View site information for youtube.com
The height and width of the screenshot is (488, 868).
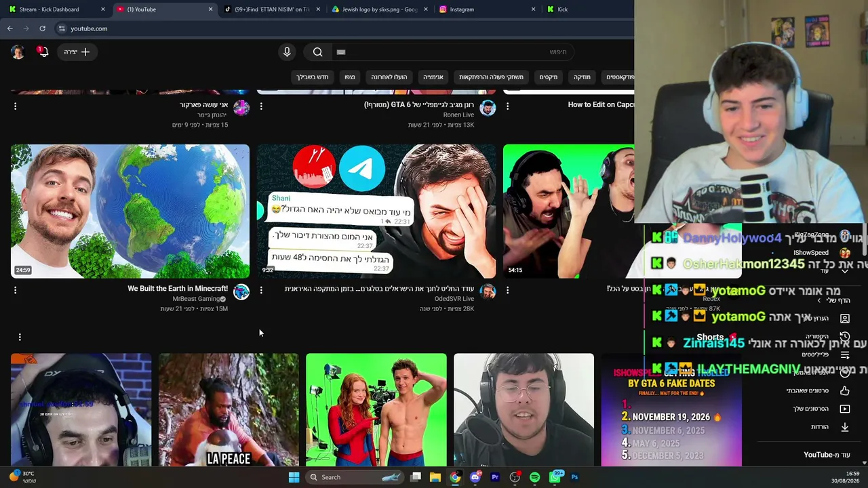coord(62,28)
